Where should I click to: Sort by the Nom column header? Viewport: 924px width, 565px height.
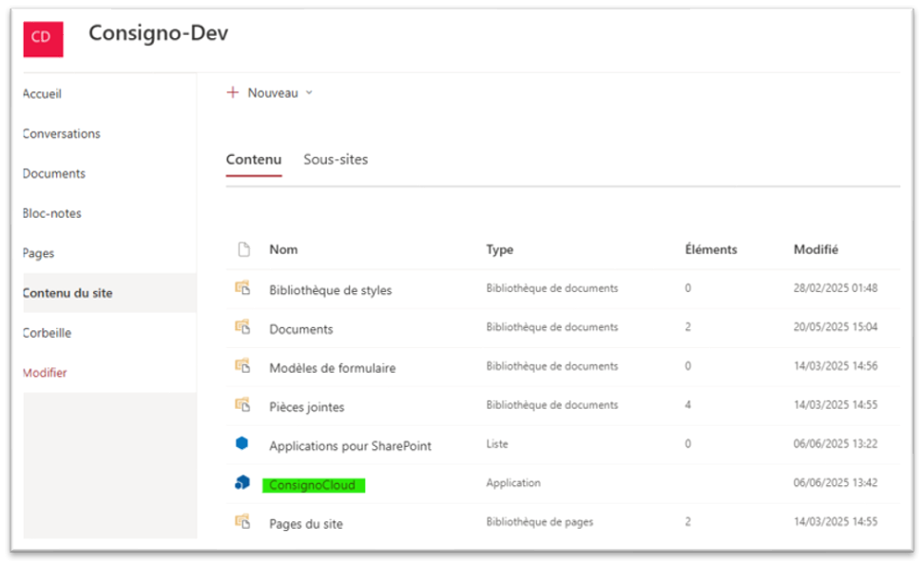tap(283, 249)
